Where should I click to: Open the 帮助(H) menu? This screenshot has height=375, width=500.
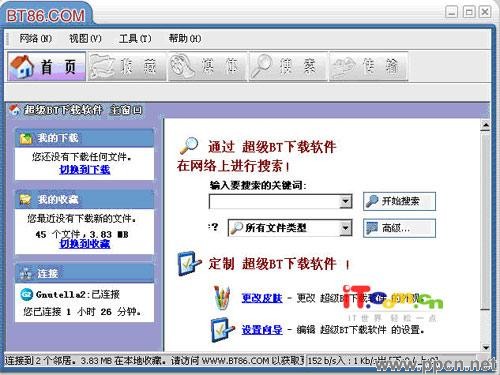tap(185, 39)
